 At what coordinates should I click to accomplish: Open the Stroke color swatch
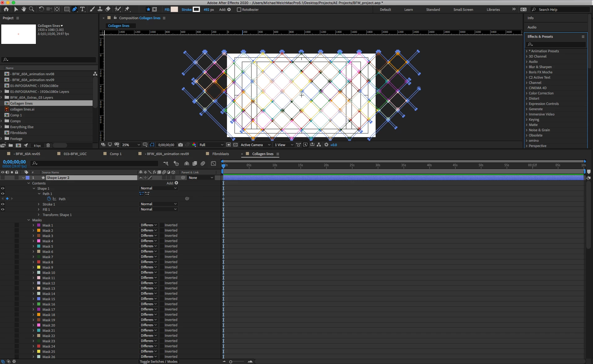196,9
